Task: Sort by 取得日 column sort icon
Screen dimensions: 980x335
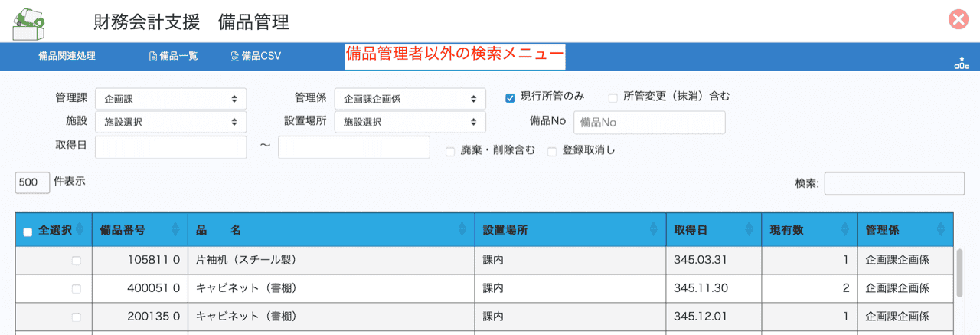Action: click(x=749, y=229)
